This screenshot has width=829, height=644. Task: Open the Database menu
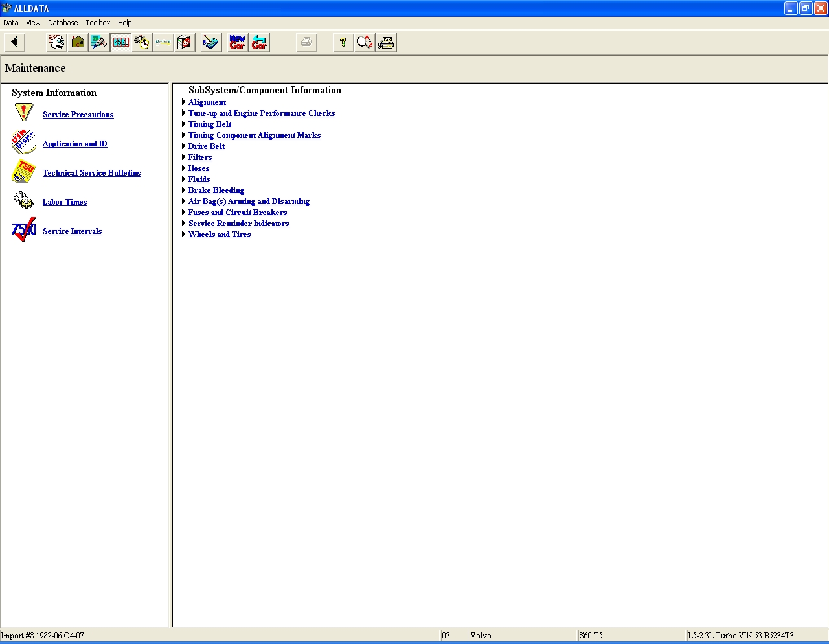tap(63, 23)
